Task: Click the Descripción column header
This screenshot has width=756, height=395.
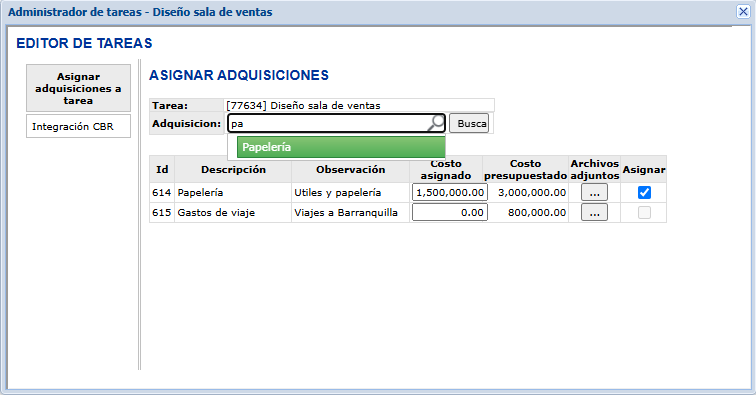Action: click(233, 169)
